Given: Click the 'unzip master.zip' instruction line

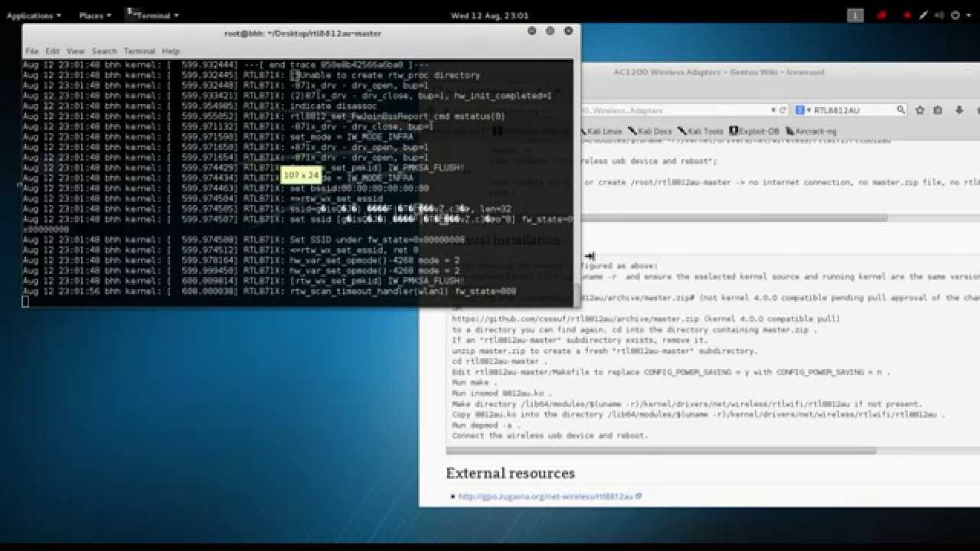Looking at the screenshot, I should point(604,350).
